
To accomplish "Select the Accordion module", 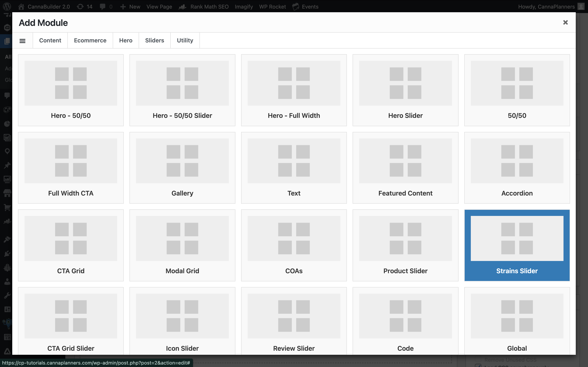I will click(517, 168).
